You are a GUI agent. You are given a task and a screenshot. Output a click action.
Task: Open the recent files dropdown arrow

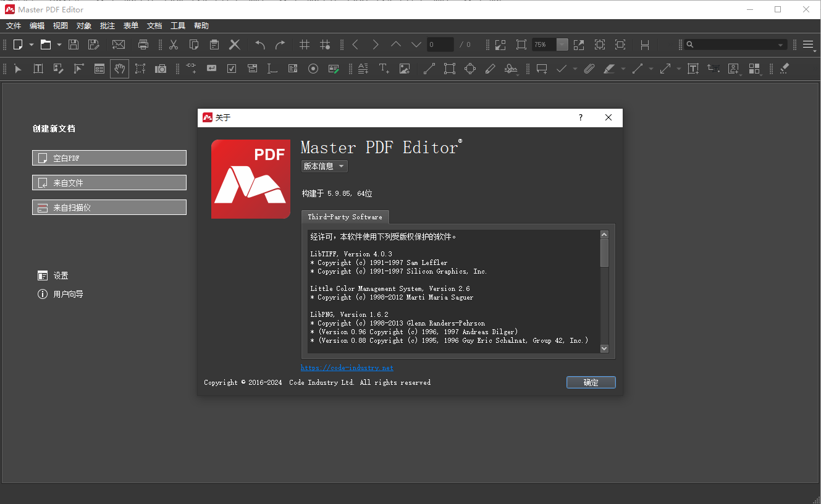(x=59, y=44)
